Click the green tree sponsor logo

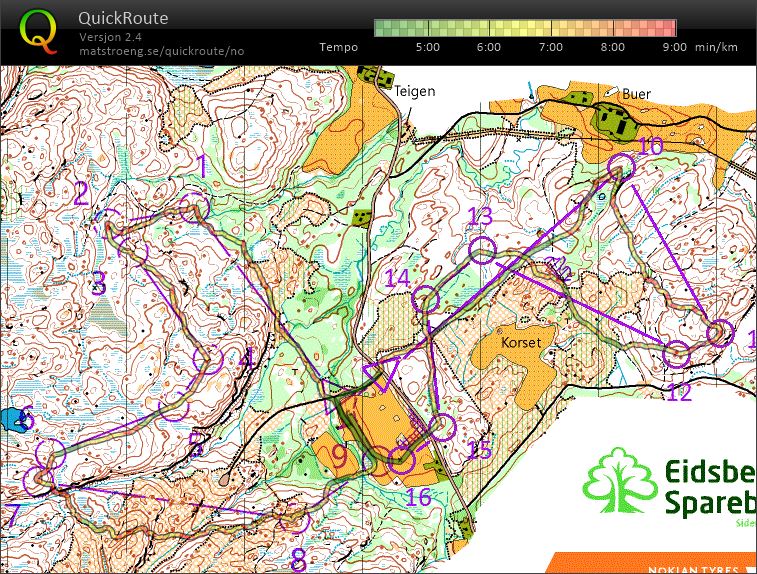coord(620,480)
